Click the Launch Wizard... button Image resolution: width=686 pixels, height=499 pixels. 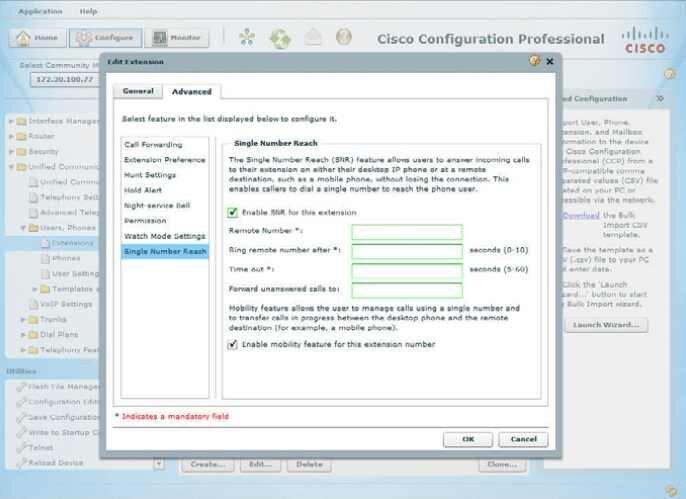606,325
